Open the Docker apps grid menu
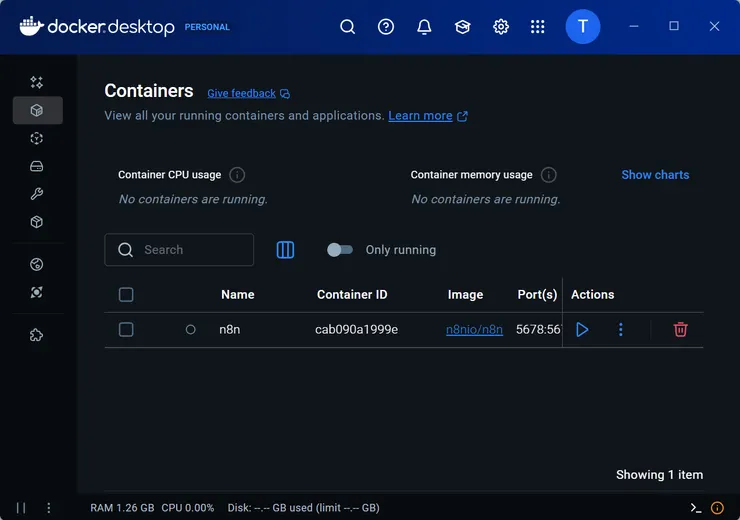The image size is (740, 520). coord(538,27)
